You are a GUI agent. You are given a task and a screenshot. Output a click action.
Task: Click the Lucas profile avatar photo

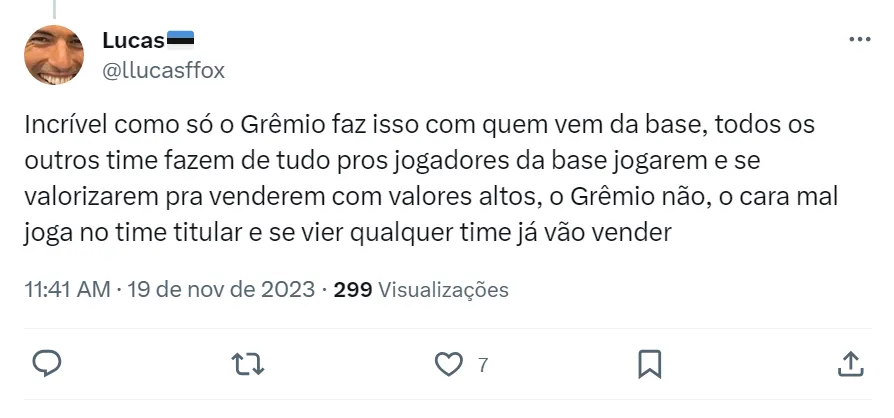(x=54, y=55)
